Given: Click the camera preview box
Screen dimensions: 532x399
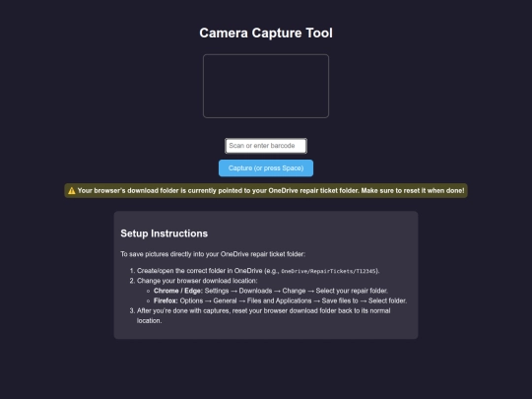Looking at the screenshot, I should (266, 86).
